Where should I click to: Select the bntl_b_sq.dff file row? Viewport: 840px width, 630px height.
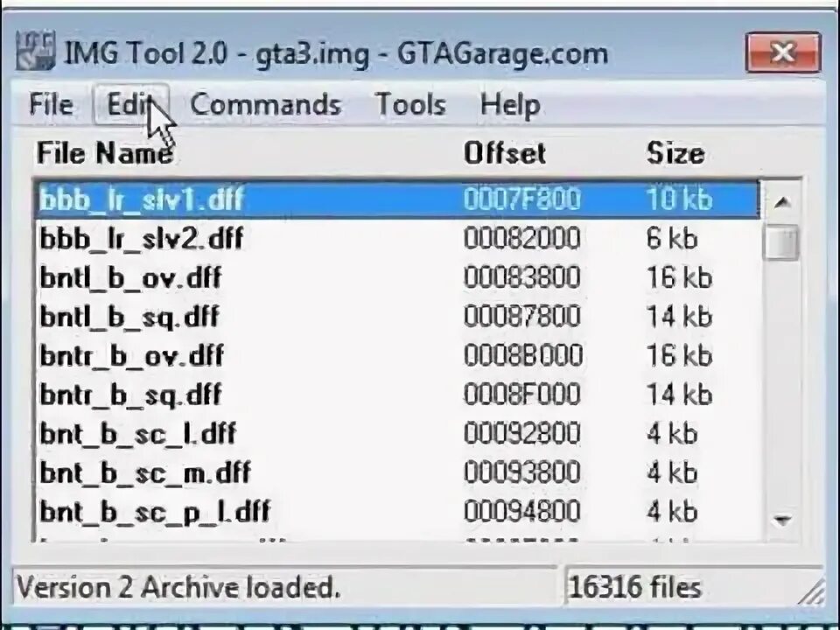click(397, 317)
